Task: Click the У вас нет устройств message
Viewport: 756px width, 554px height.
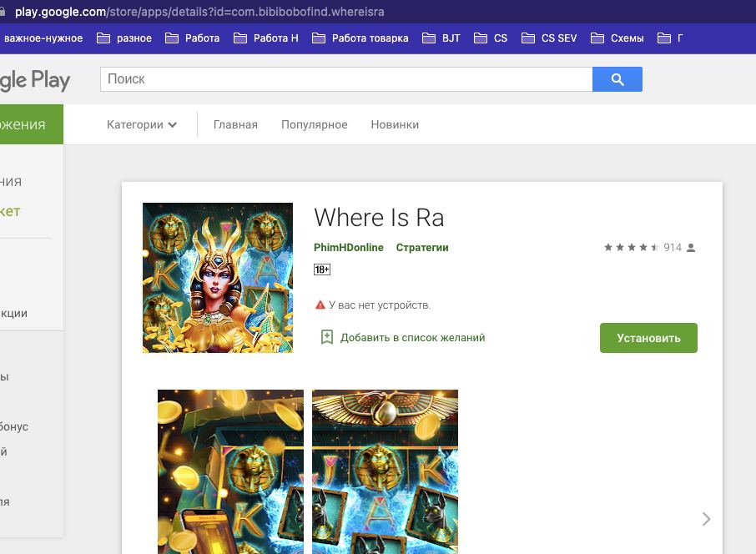Action: click(x=380, y=305)
